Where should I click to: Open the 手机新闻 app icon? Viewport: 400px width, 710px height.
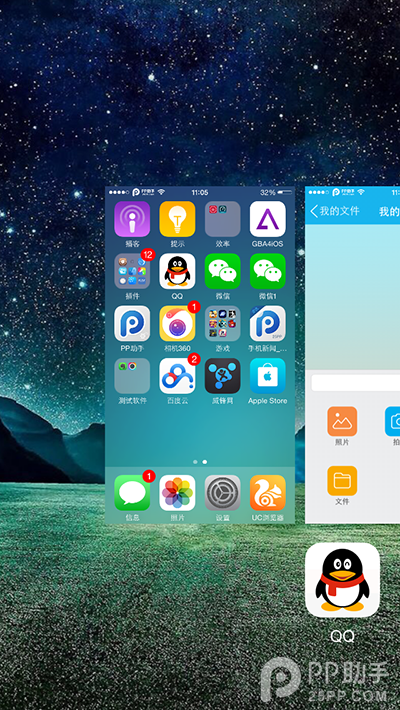(x=268, y=323)
